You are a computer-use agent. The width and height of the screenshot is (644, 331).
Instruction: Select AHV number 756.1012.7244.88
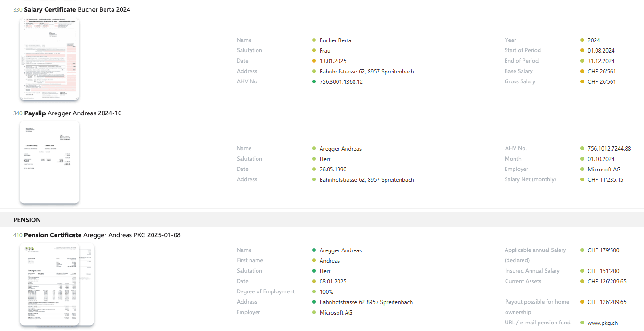coord(610,148)
